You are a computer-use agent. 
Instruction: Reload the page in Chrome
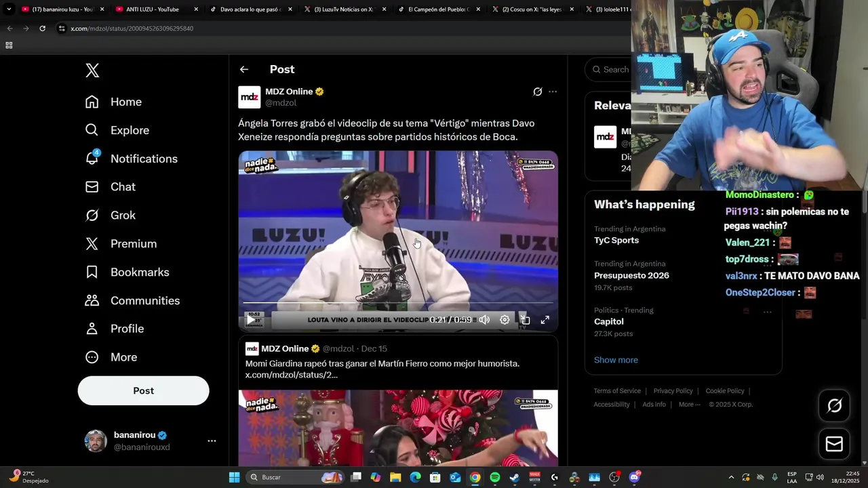(42, 28)
